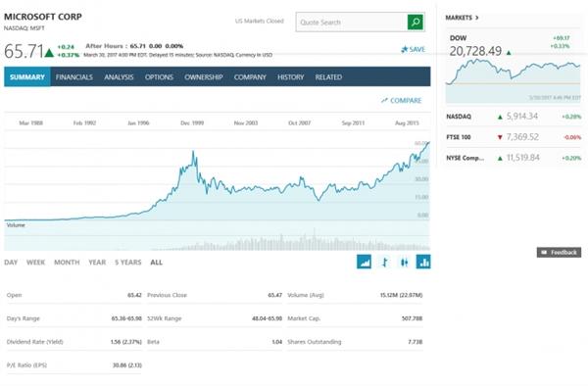Click the DOW mini chart thumbnail

[513, 80]
